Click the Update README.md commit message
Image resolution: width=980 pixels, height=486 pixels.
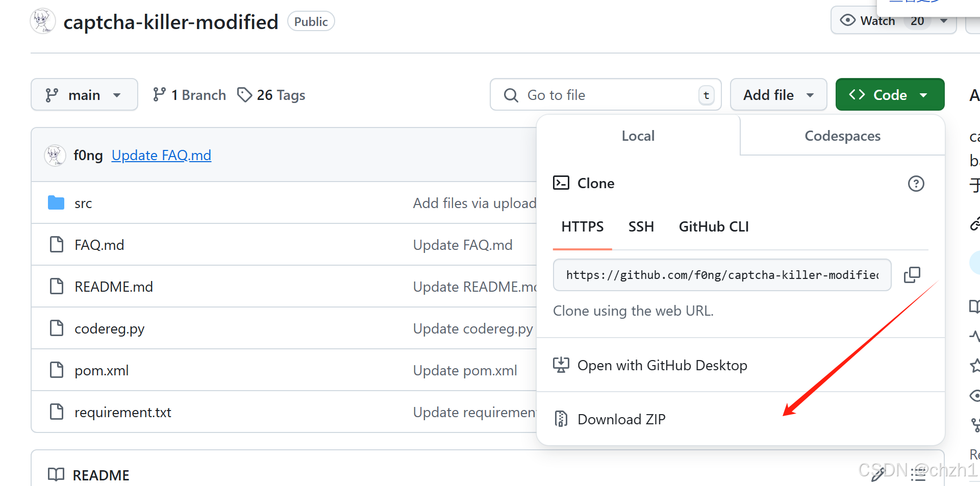coord(475,287)
